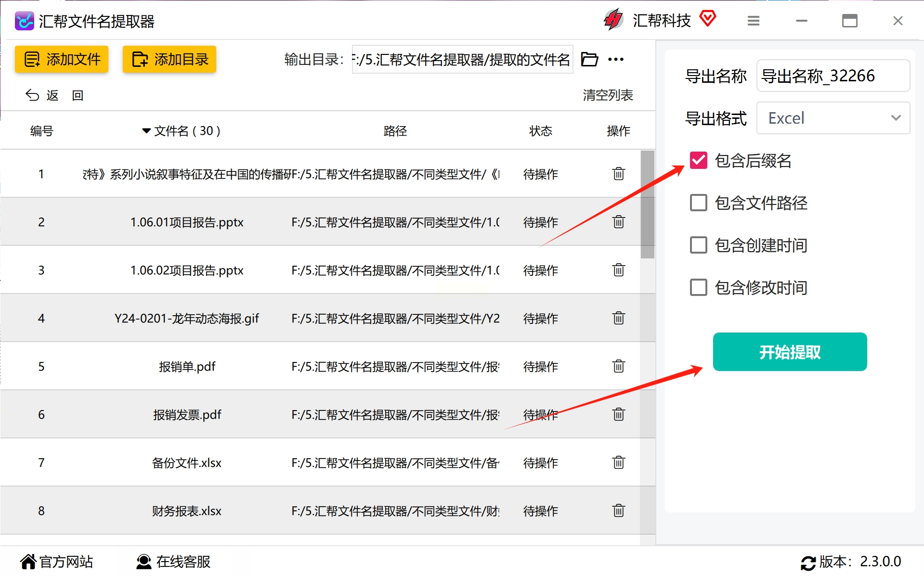The image size is (924, 577).
Task: Click the three-dots more options icon
Action: click(x=616, y=59)
